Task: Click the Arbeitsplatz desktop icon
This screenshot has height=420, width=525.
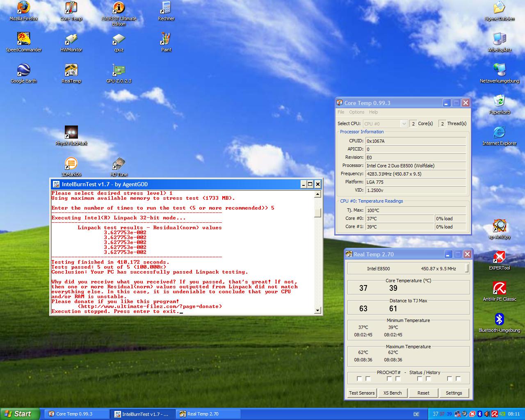Action: (499, 42)
